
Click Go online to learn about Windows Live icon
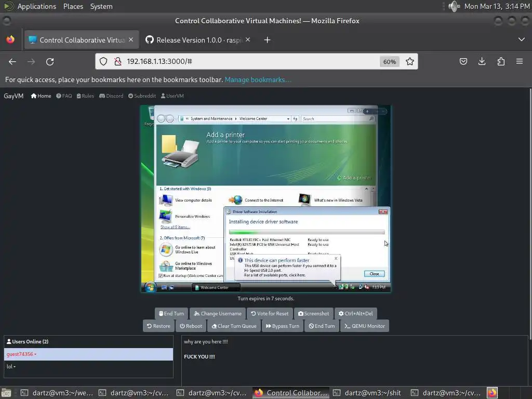[x=166, y=250]
